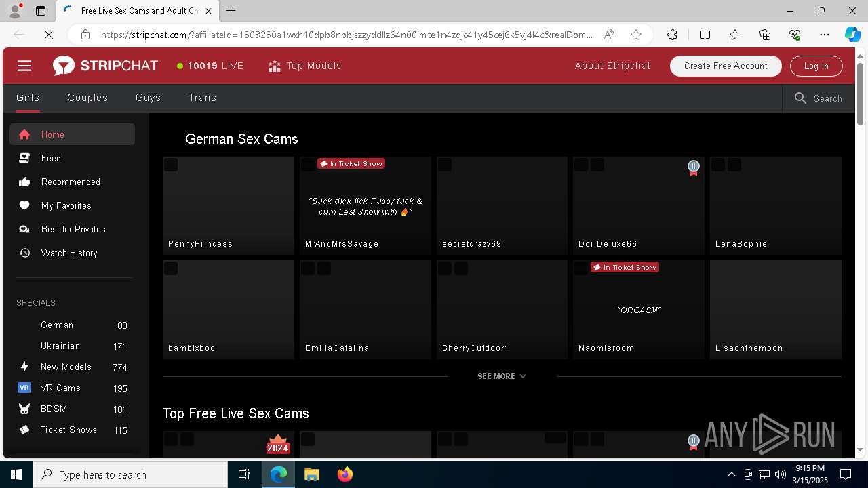This screenshot has width=868, height=488.
Task: Open browser Extensions icon
Action: click(672, 35)
